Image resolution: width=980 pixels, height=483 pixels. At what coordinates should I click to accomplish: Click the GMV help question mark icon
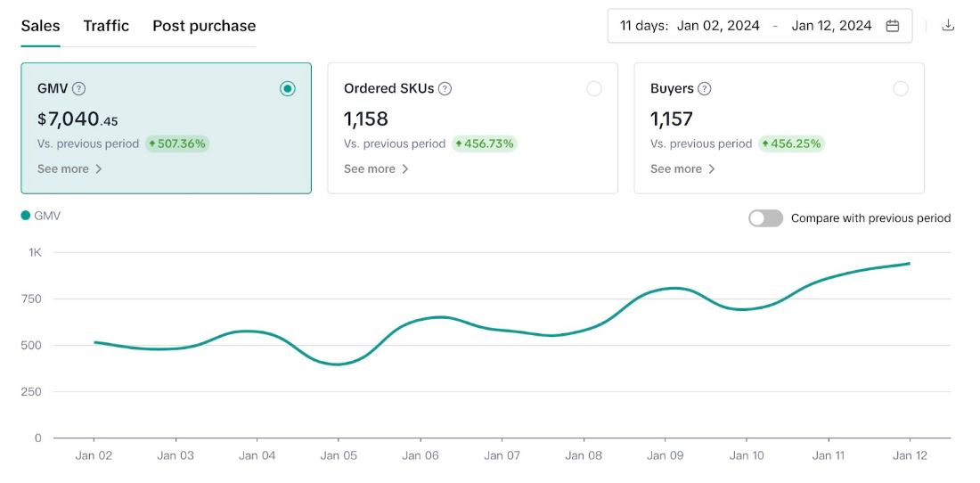79,88
